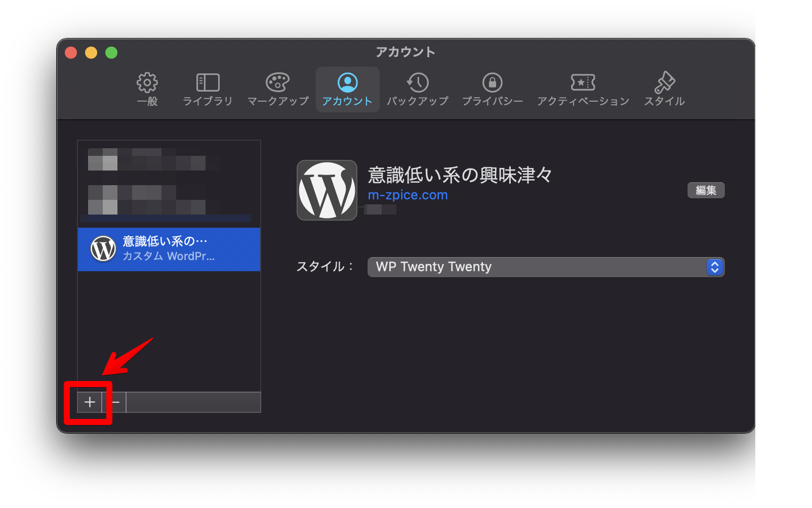812x508 pixels.
Task: Minimize the window with yellow button
Action: [91, 53]
